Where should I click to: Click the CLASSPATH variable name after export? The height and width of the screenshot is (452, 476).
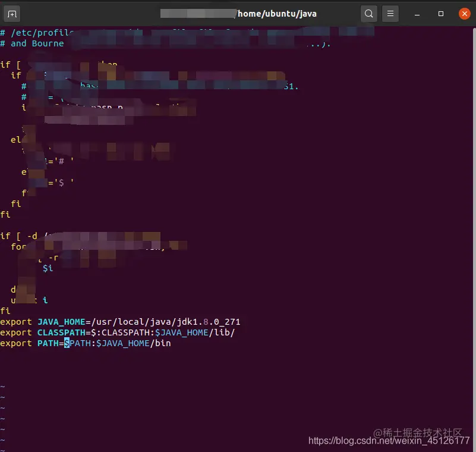pos(61,332)
